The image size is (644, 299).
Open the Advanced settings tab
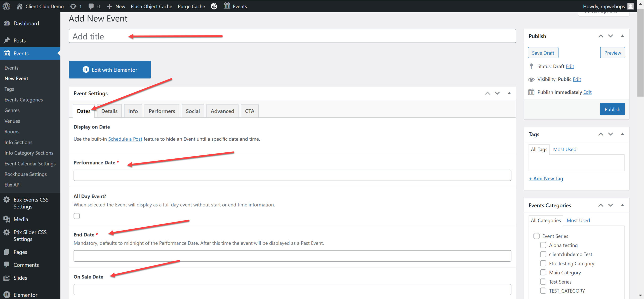pos(222,111)
